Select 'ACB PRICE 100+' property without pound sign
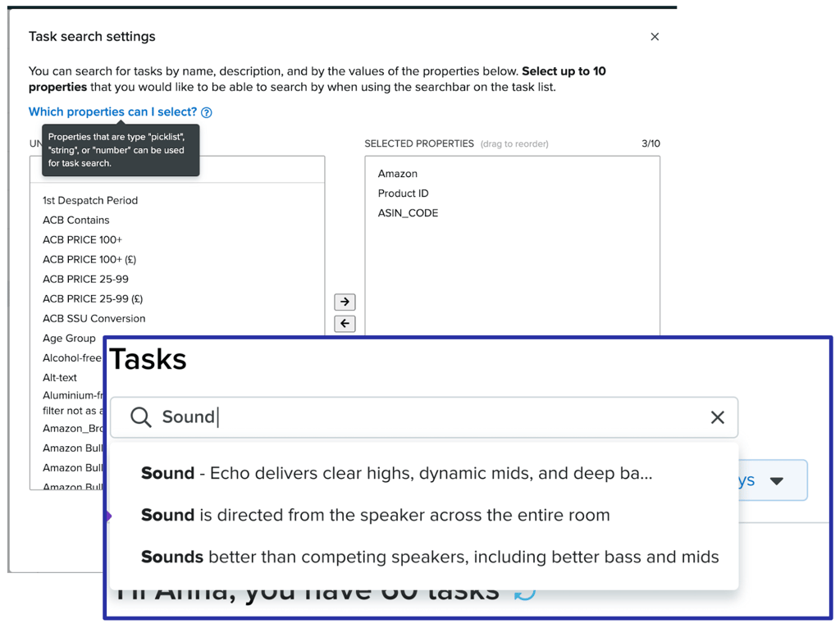Image resolution: width=840 pixels, height=628 pixels. point(83,240)
